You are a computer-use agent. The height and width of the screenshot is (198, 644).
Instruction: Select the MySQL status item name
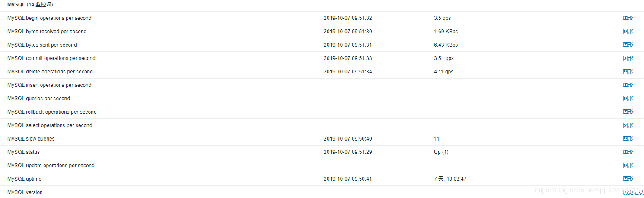click(x=23, y=152)
